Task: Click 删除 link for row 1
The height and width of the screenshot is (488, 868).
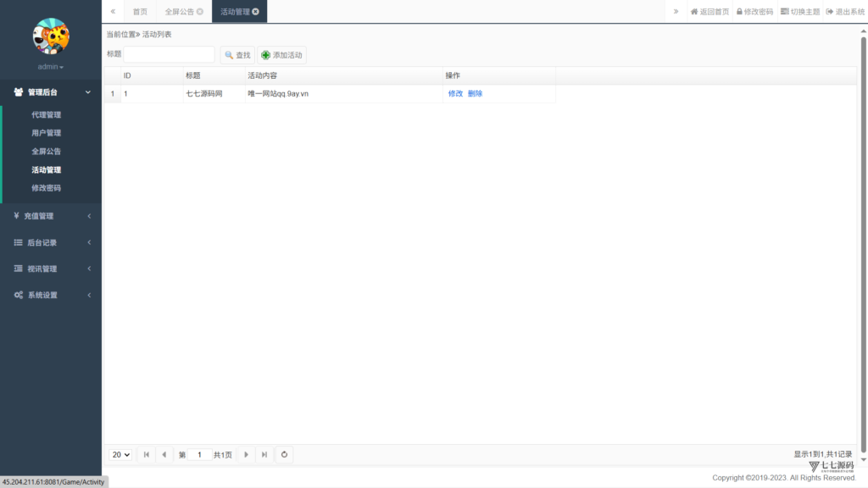Action: click(475, 94)
